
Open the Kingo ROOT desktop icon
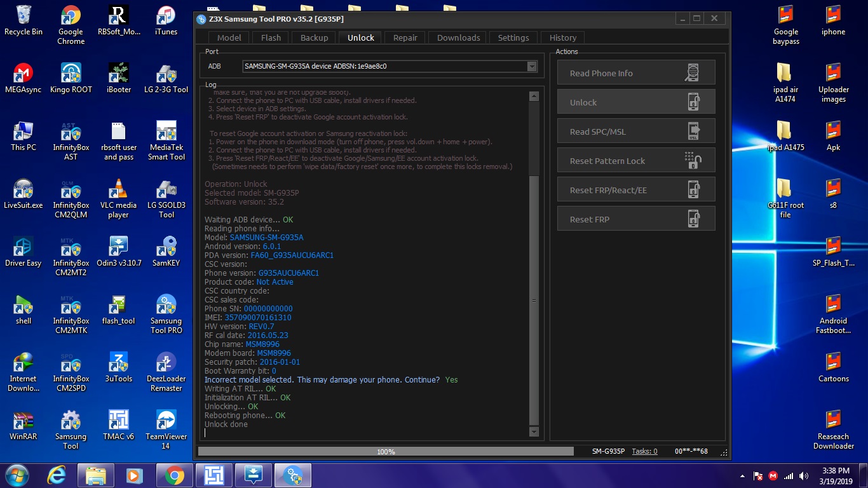pyautogui.click(x=71, y=78)
